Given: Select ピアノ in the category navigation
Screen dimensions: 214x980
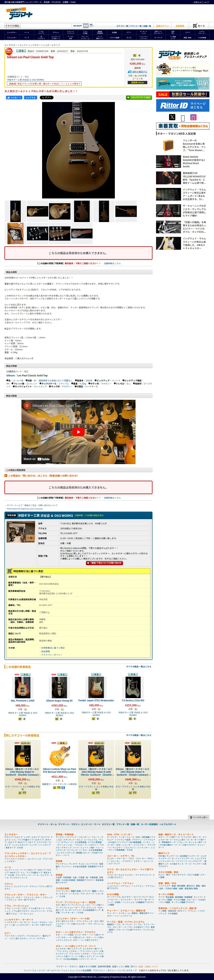Looking at the screenshot, I should [129, 33].
